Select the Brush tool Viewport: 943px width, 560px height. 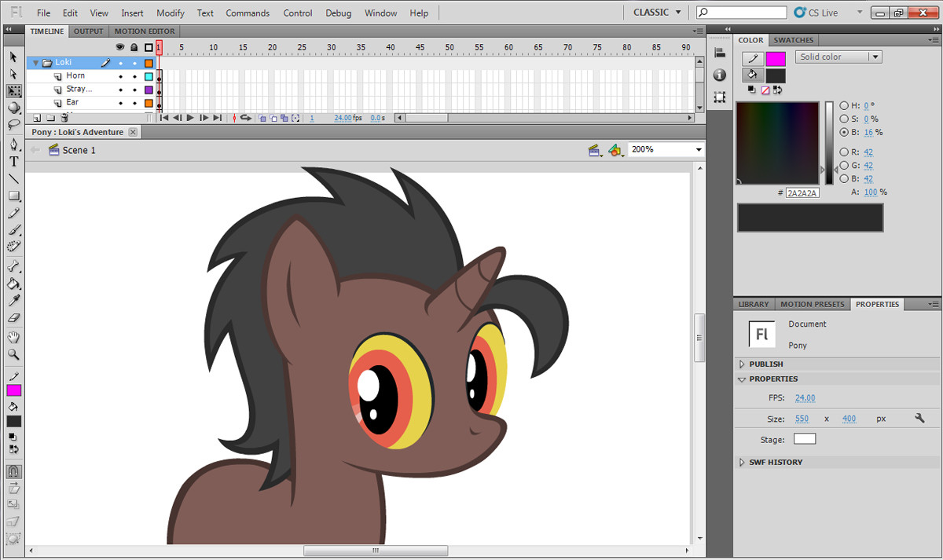pyautogui.click(x=13, y=231)
